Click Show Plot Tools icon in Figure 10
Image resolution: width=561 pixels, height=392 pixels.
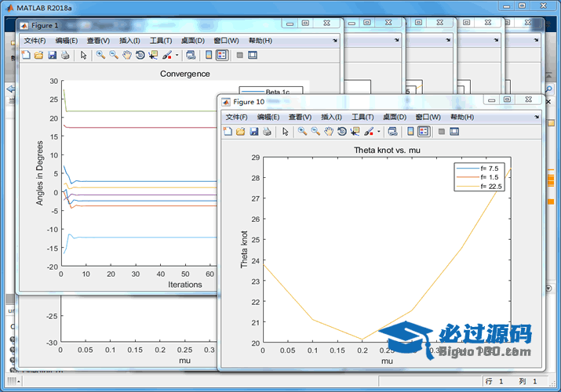point(454,132)
